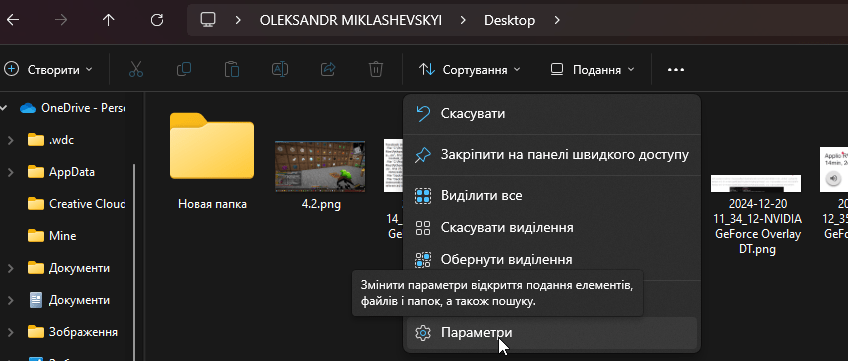Image resolution: width=848 pixels, height=361 pixels.
Task: Open the See more three-dots menu
Action: click(x=676, y=70)
